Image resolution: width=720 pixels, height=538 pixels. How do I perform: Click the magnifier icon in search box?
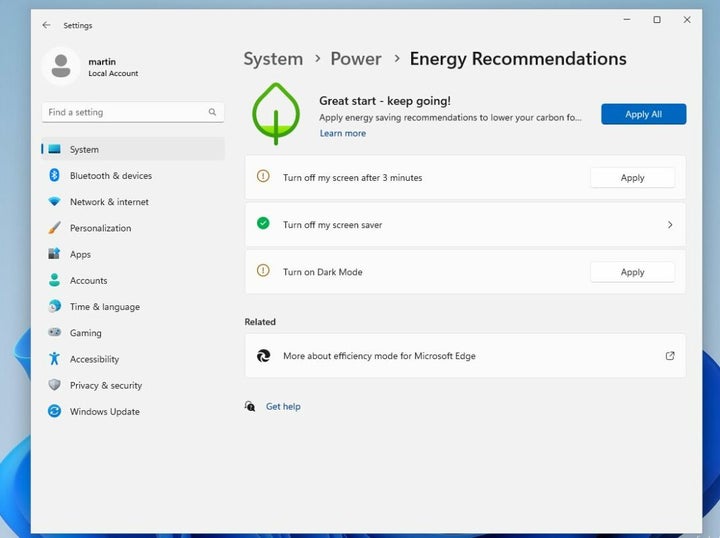(212, 113)
